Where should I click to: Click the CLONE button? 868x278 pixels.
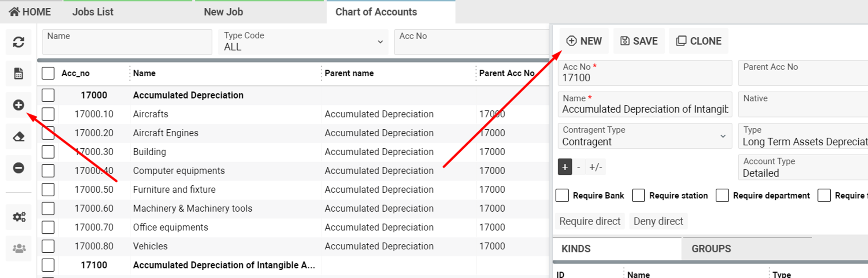pos(698,41)
